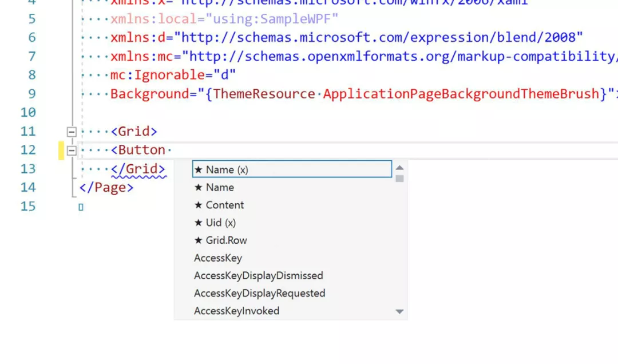
Task: Select the starred Name (x) suggestion
Action: [x=292, y=169]
